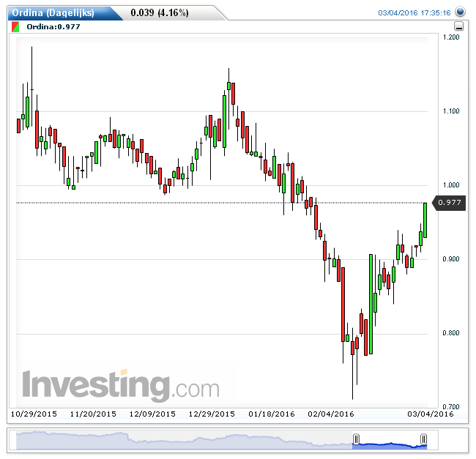This screenshot has height=459, width=476.
Task: Click the 0.900 price axis label
Action: pos(451,258)
